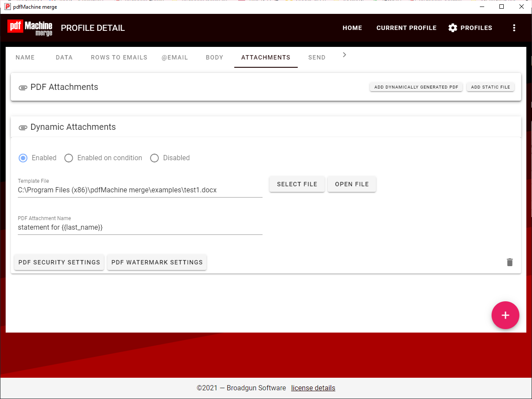Click the Template File path field
Image resolution: width=532 pixels, height=399 pixels.
point(140,190)
